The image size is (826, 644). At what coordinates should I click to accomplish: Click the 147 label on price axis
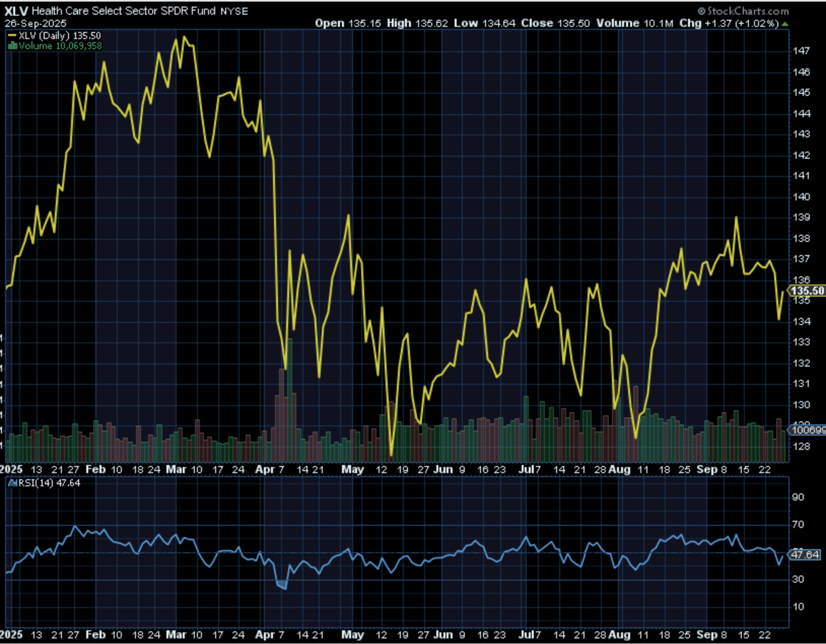tap(801, 51)
